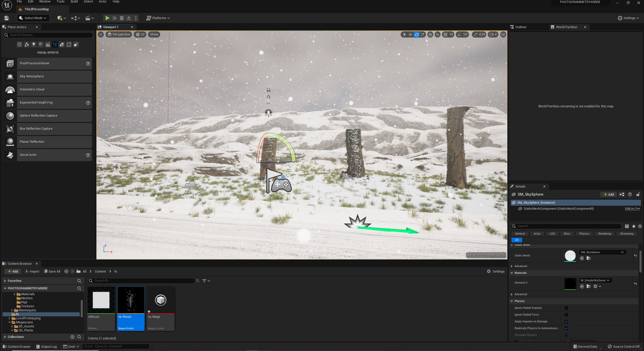This screenshot has height=351, width=644.
Task: Open the Build menu
Action: point(74,2)
